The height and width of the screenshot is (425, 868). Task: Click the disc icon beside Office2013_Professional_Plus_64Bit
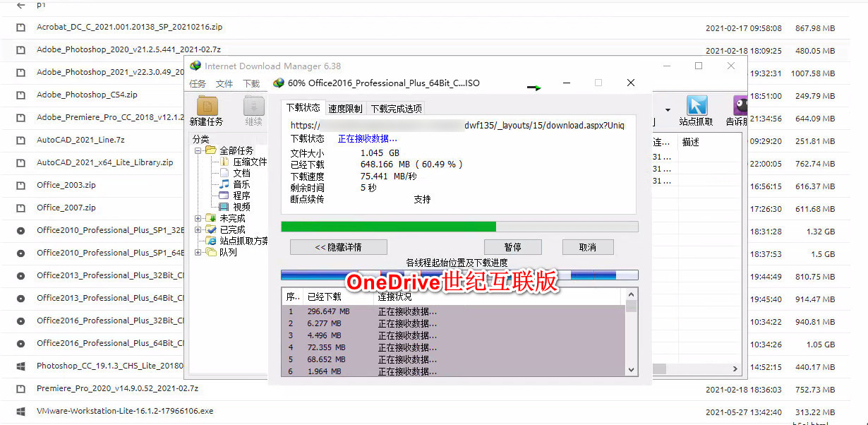(21, 299)
